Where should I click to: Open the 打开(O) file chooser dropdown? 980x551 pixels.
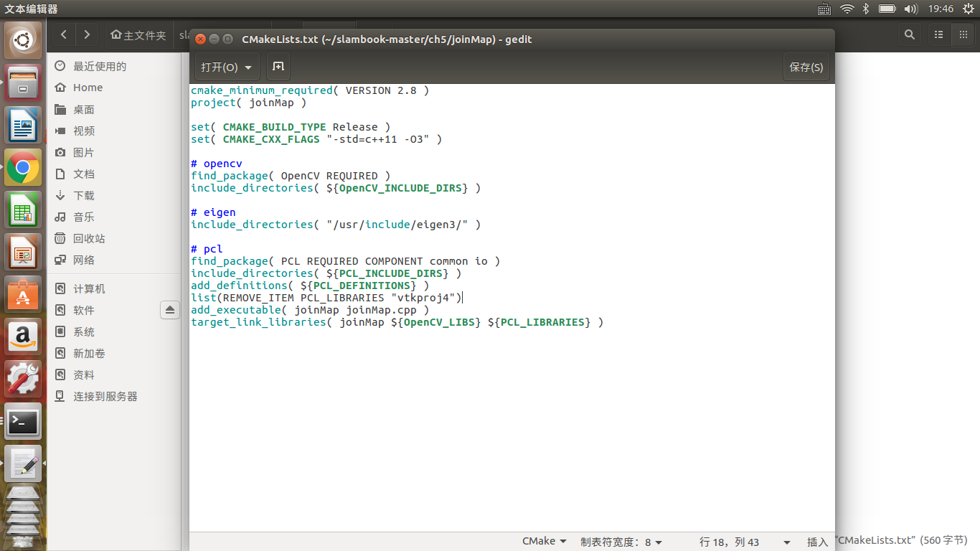227,67
